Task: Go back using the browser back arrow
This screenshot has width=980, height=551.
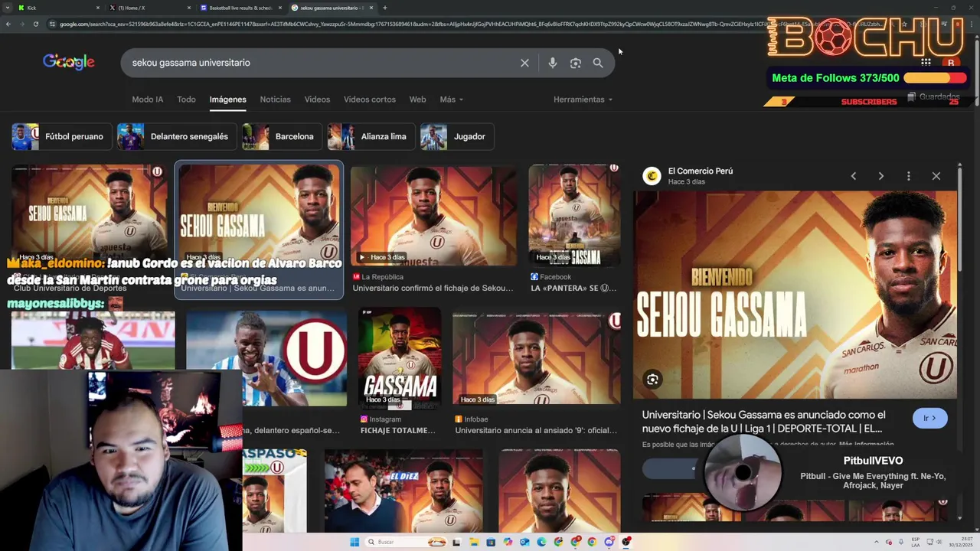Action: (8, 24)
